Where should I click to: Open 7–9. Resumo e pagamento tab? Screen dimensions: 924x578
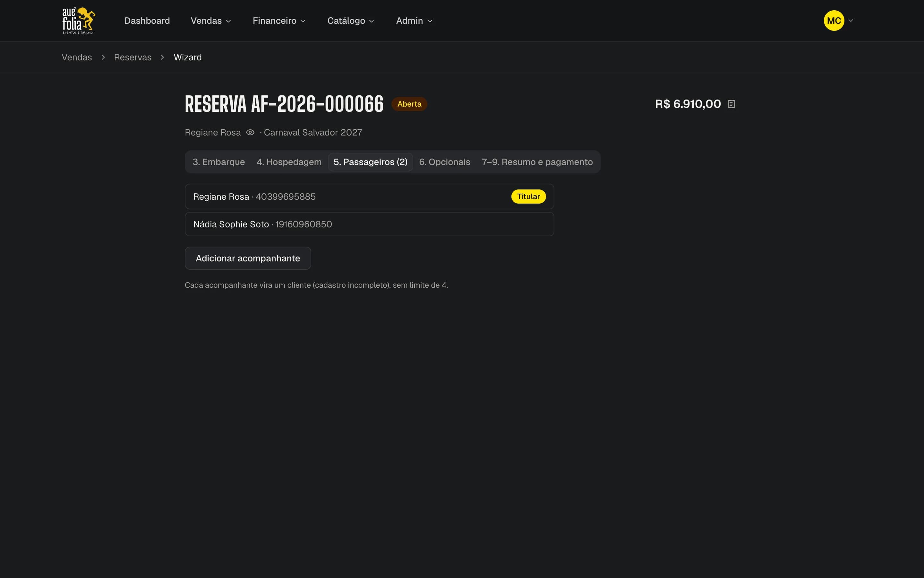[537, 162]
